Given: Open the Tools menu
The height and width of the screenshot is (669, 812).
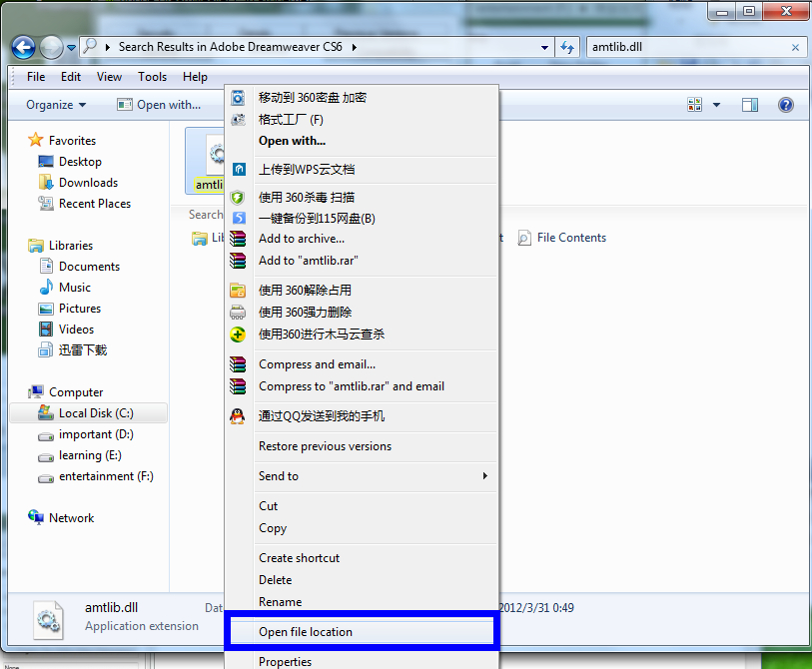Looking at the screenshot, I should [x=152, y=77].
